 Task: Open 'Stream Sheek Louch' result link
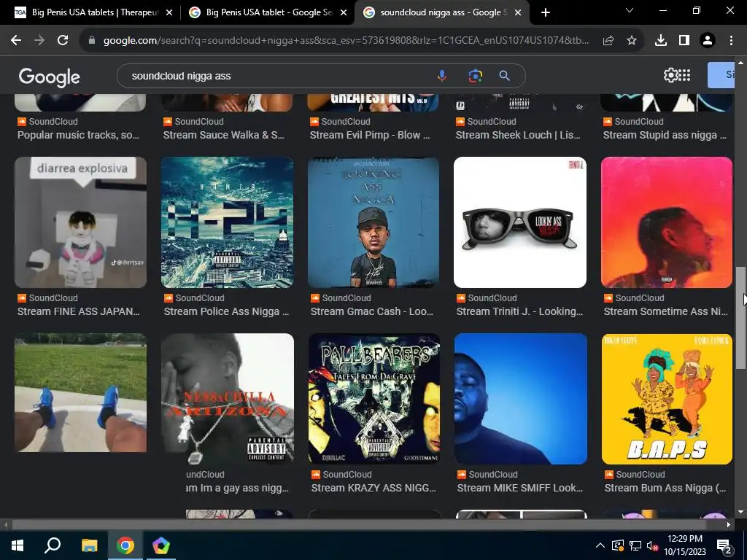coord(518,135)
